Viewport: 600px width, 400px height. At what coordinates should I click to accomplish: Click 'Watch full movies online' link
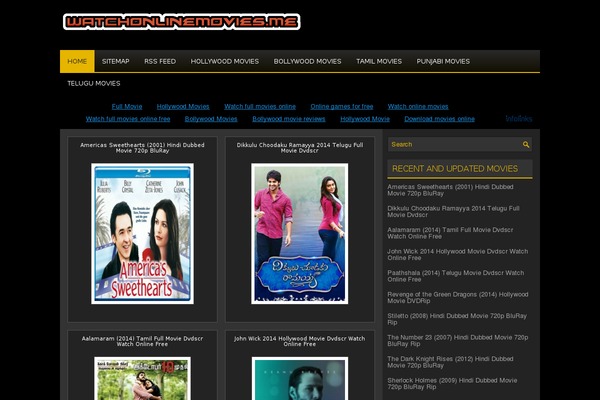point(260,106)
